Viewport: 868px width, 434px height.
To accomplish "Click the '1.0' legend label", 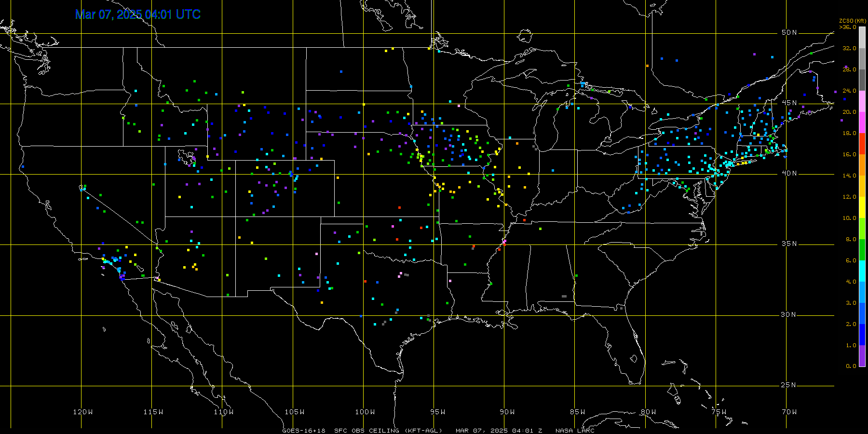I will [851, 345].
